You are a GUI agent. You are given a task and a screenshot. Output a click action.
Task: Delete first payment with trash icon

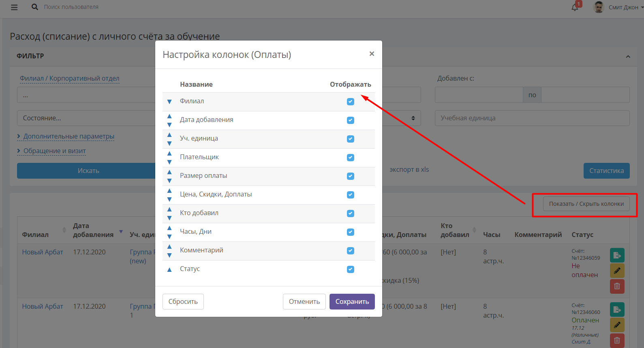click(x=617, y=286)
